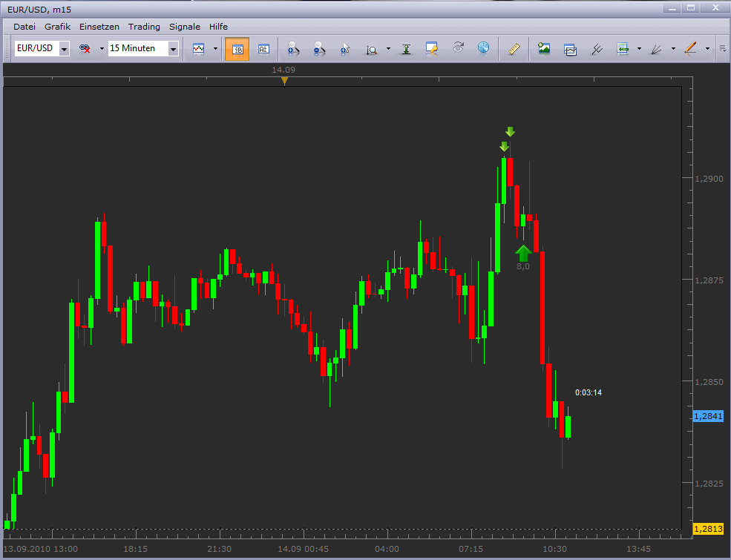Open dropdown next to the indicator list icon
Viewport: 731px width, 560px height.
(x=639, y=48)
